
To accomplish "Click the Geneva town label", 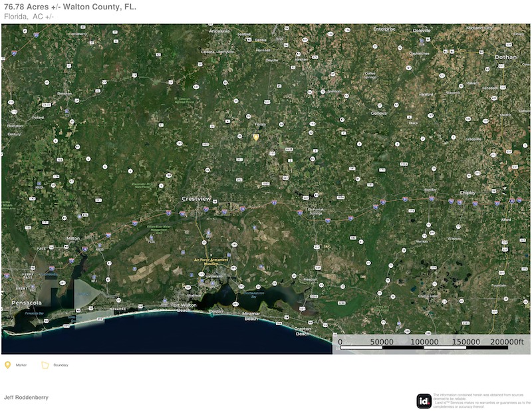I will click(x=378, y=113).
